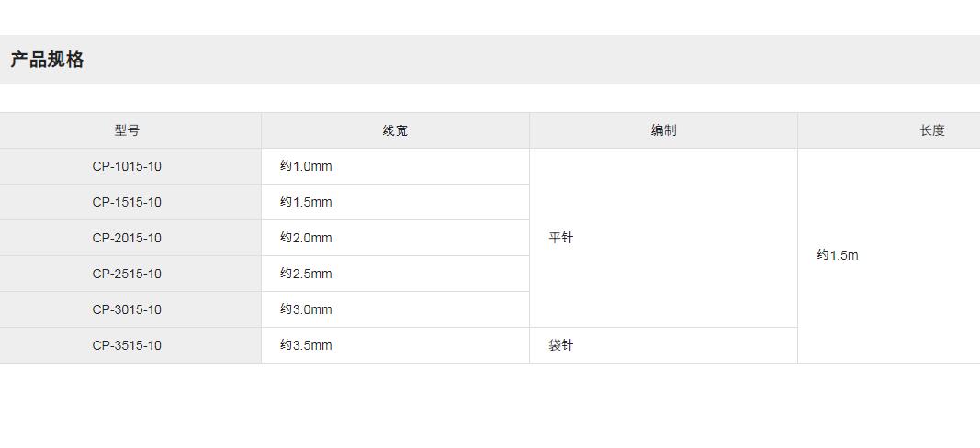Click model CP-1015-10 cell

tap(127, 166)
